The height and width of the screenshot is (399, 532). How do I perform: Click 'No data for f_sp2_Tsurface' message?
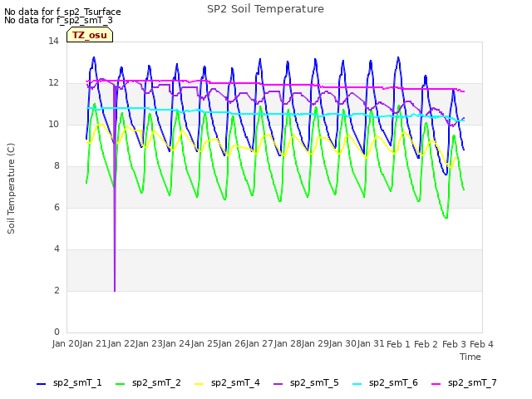pyautogui.click(x=62, y=12)
